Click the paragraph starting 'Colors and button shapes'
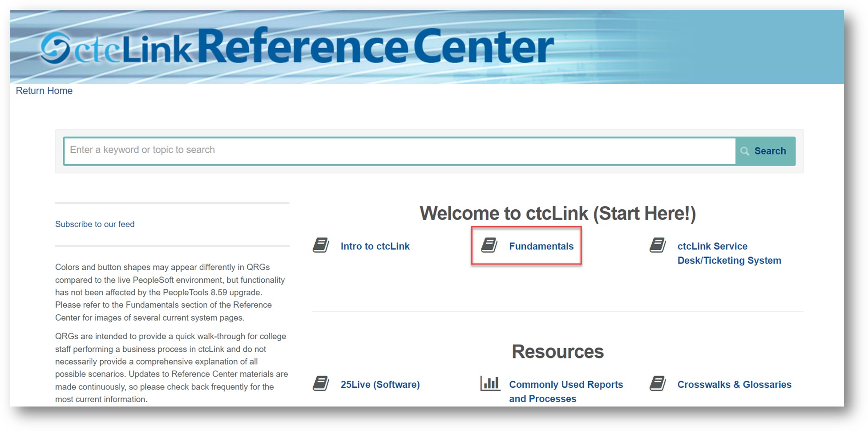Image resolution: width=868 pixels, height=431 pixels. click(x=170, y=292)
